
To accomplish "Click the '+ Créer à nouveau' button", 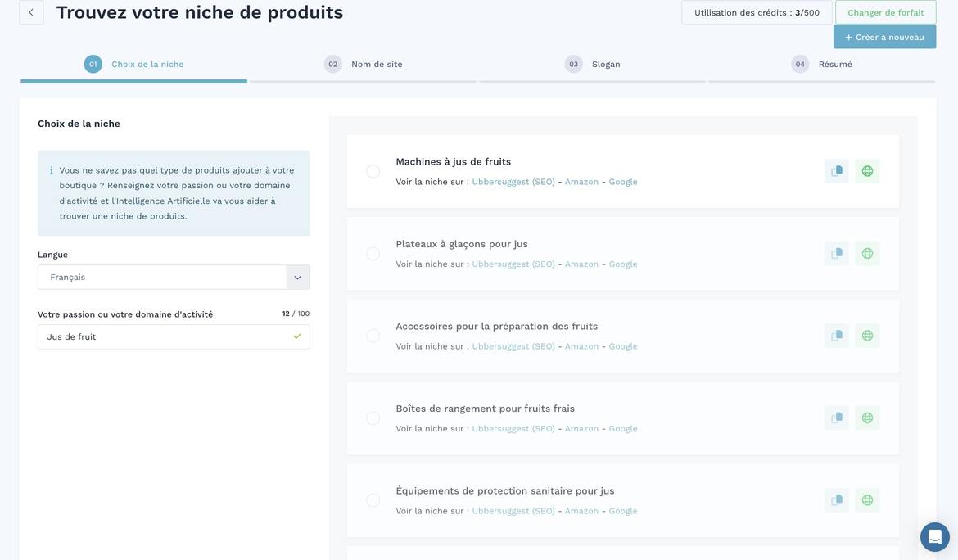I will pyautogui.click(x=884, y=38).
